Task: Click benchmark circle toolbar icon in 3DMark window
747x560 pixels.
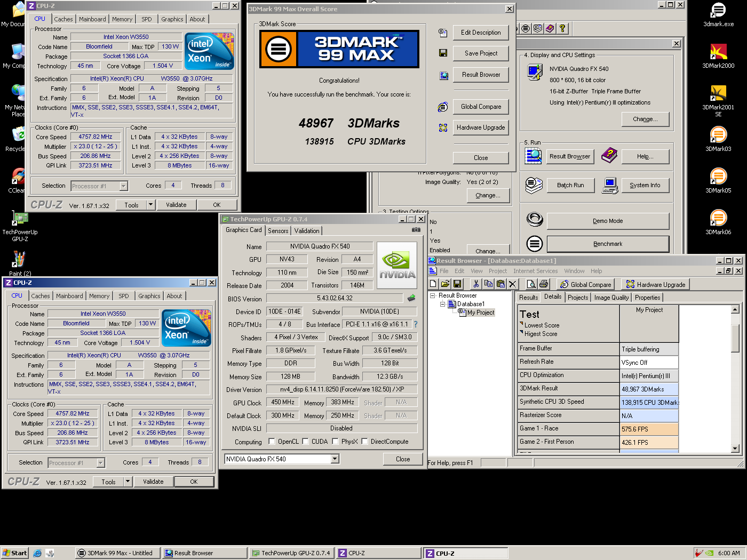Action: point(526,28)
